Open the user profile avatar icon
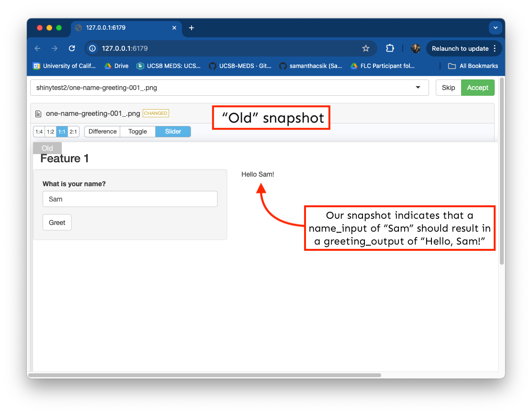532x414 pixels. (x=416, y=48)
